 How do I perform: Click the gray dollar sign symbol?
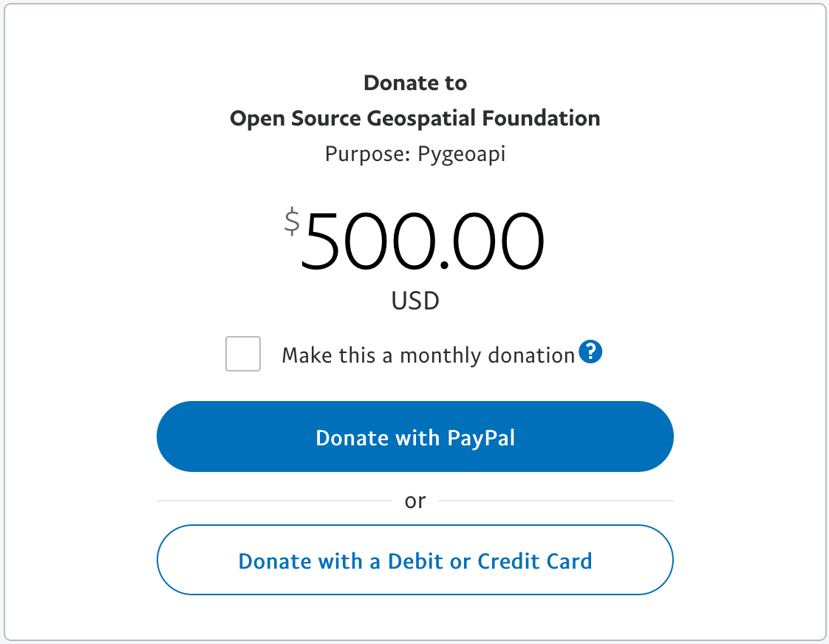pos(292,222)
